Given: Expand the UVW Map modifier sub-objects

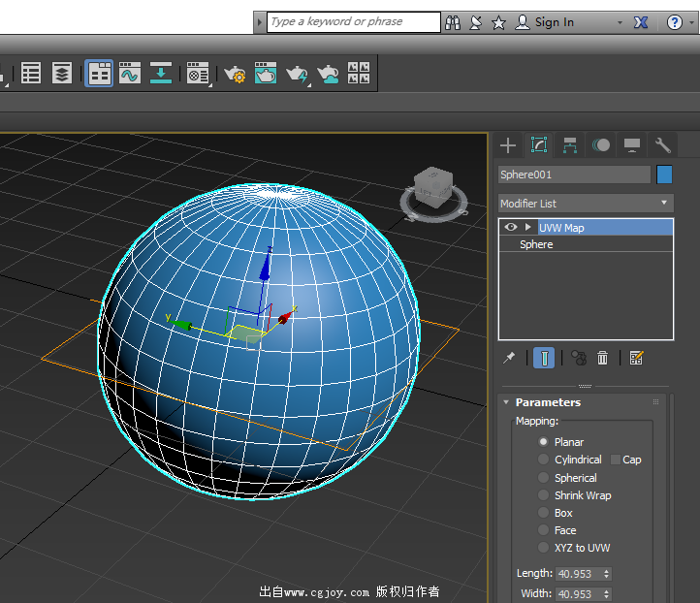Looking at the screenshot, I should tap(527, 227).
